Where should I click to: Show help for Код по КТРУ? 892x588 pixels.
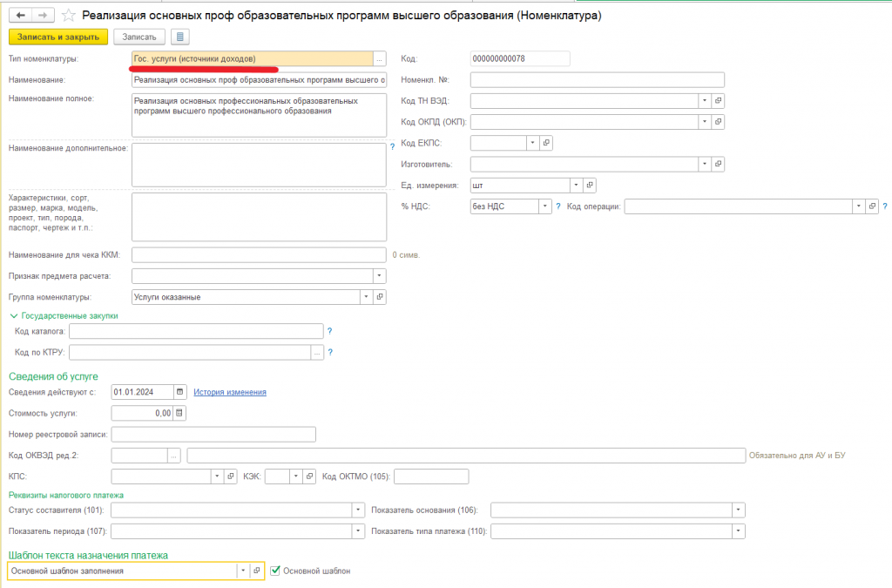[330, 352]
